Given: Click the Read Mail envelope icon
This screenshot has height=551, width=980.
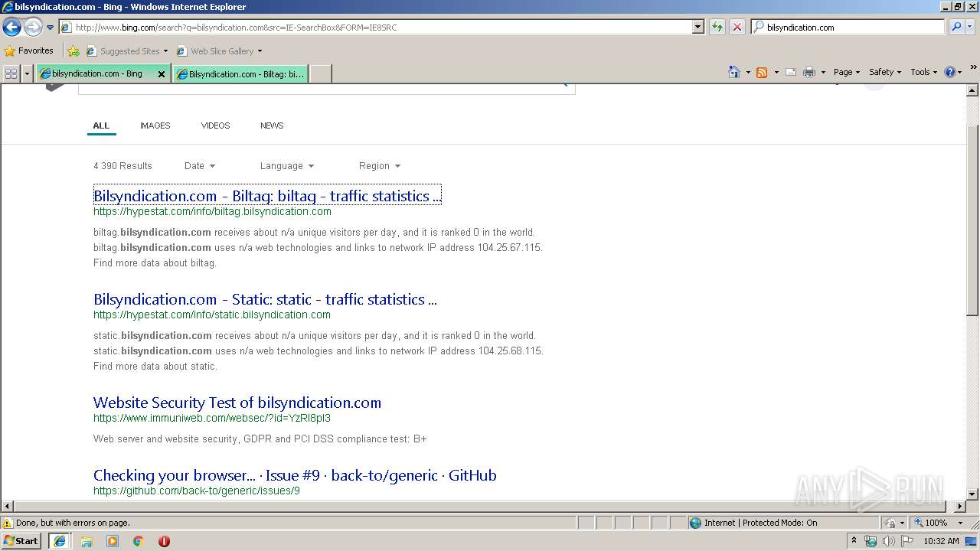Looking at the screenshot, I should (791, 72).
